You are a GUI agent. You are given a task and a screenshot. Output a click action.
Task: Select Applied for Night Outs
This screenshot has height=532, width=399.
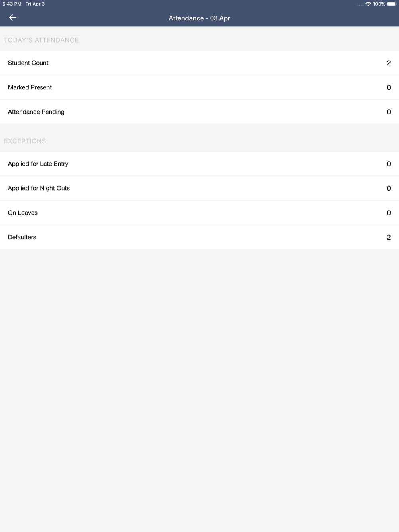pyautogui.click(x=199, y=188)
